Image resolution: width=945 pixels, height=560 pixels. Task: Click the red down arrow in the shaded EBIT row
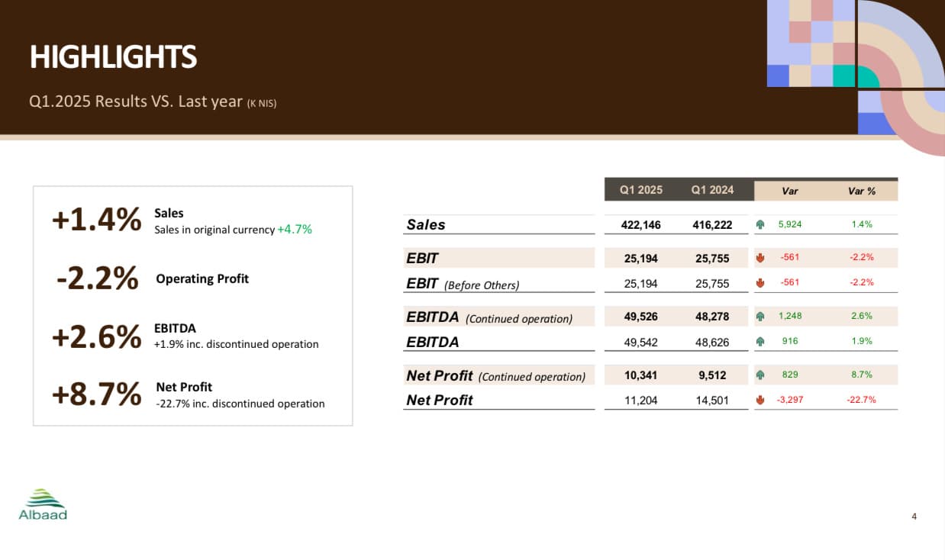pos(760,258)
